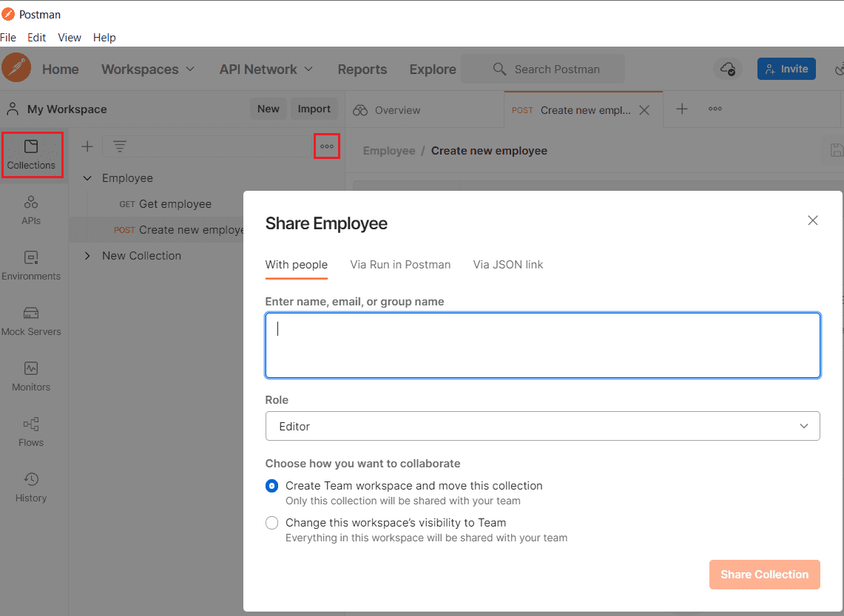Open the tab bar three-dot options menu
The image size is (844, 616).
tap(715, 109)
